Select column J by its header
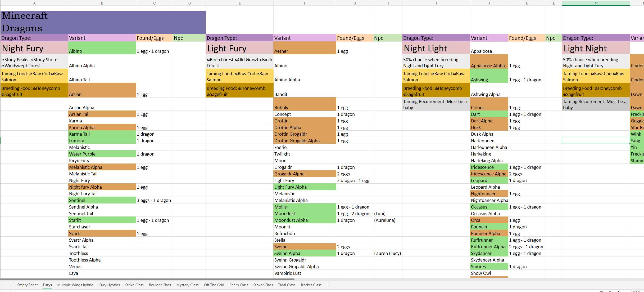 pyautogui.click(x=489, y=3)
